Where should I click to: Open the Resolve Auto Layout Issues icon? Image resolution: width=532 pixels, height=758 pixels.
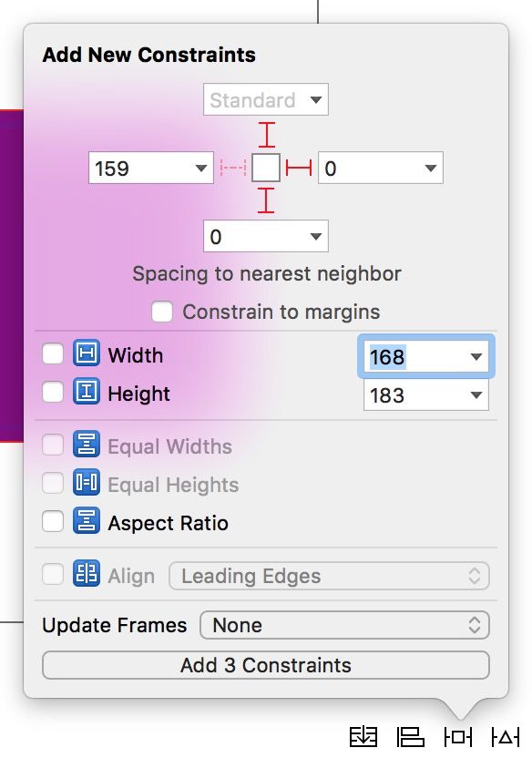coord(505,737)
